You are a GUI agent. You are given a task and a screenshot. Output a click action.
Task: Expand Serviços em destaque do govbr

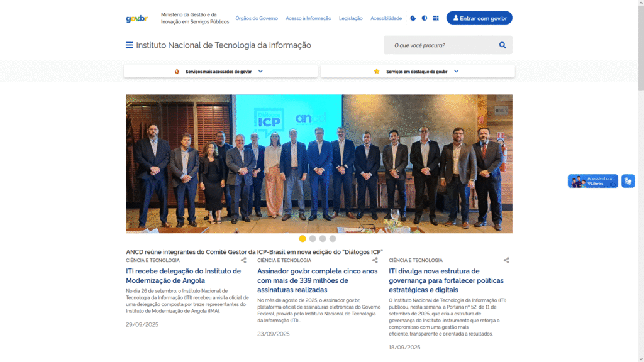pyautogui.click(x=418, y=72)
